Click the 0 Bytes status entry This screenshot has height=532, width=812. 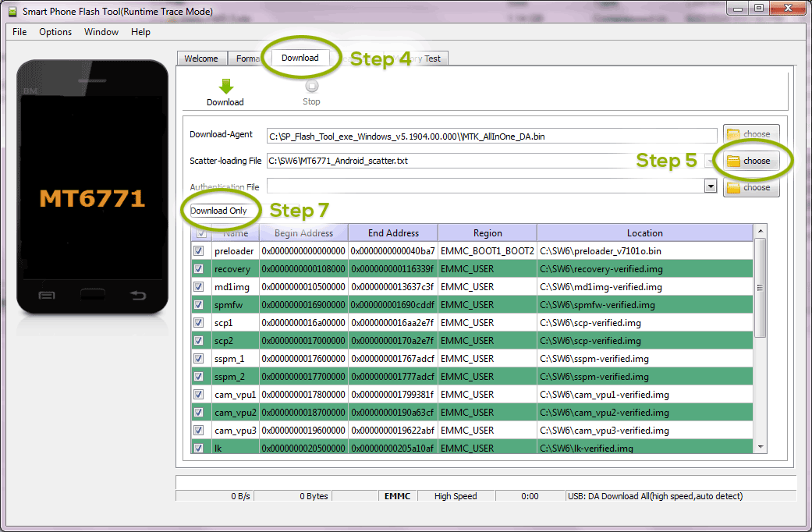pyautogui.click(x=293, y=496)
